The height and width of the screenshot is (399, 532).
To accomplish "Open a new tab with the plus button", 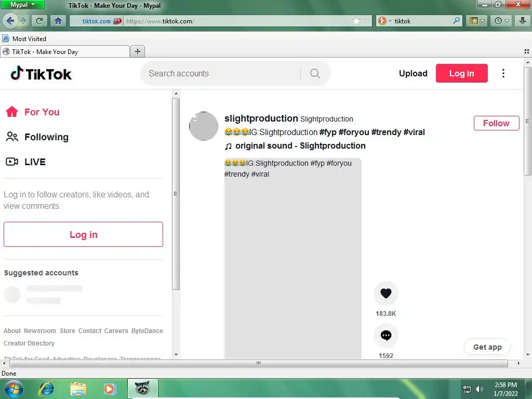I will (137, 51).
